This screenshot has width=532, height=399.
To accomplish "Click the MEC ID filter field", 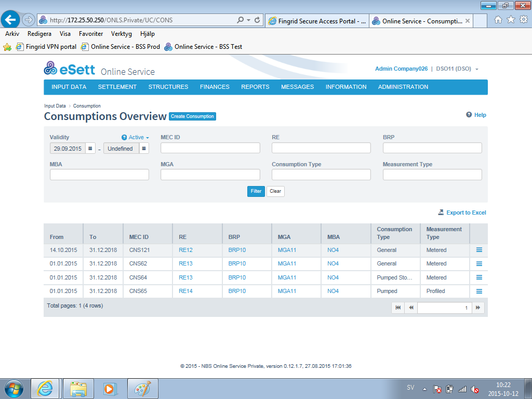I will coord(210,148).
